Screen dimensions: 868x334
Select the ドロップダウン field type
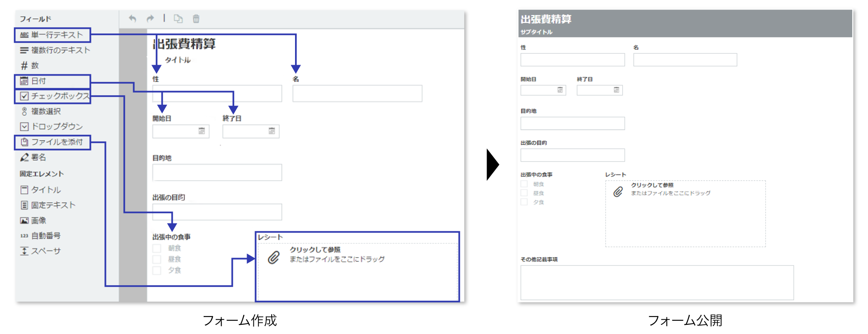click(x=51, y=127)
